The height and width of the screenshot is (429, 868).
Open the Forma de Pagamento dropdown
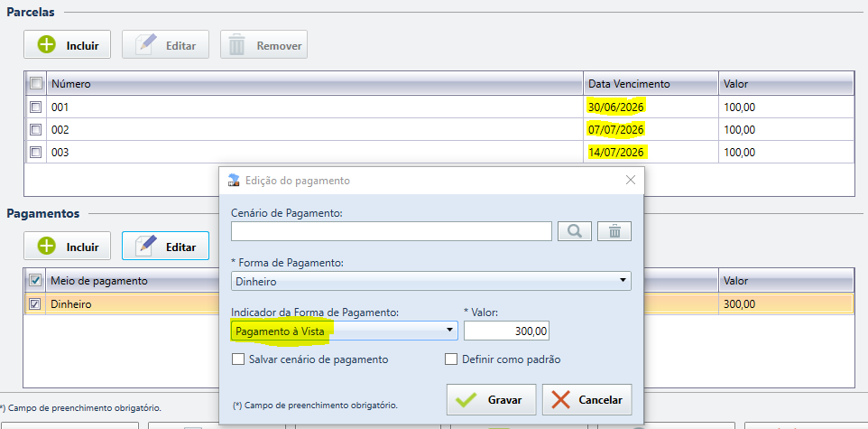coord(431,281)
